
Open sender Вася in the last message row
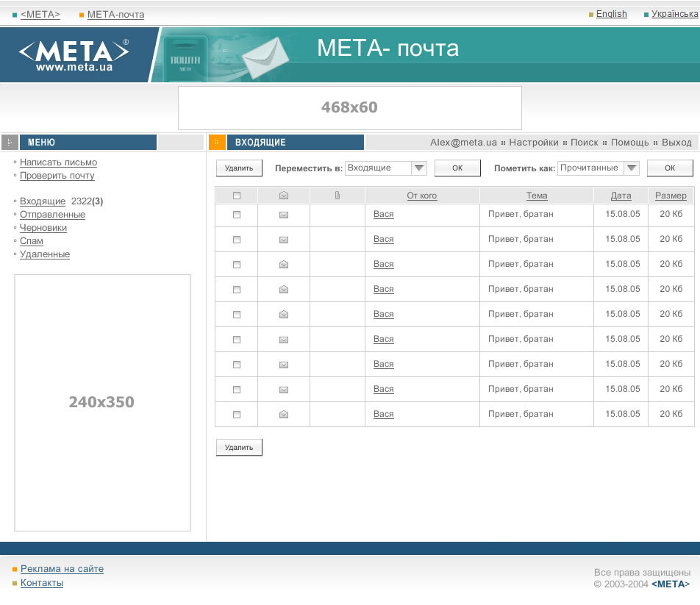384,414
